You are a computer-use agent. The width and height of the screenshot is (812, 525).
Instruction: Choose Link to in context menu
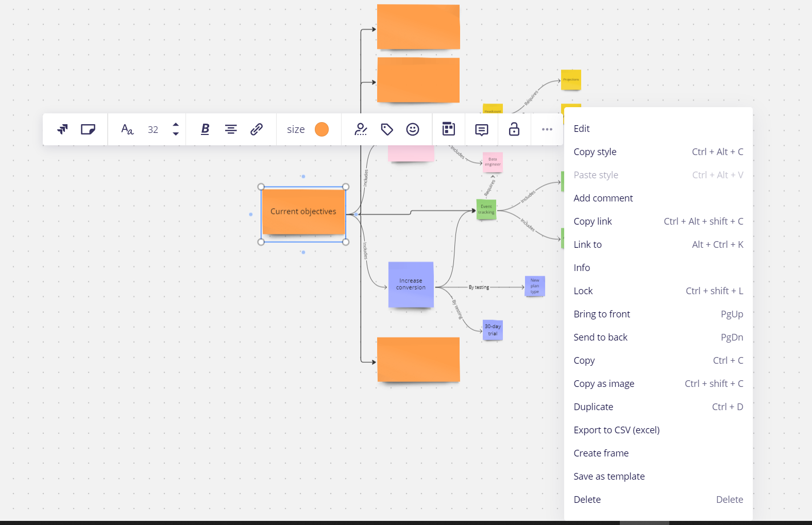[658, 245]
